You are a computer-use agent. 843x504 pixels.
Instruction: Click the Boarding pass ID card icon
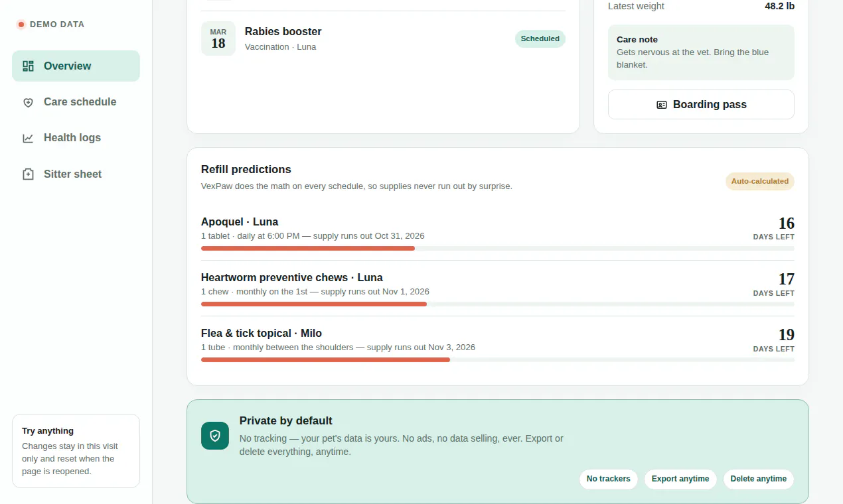pyautogui.click(x=662, y=105)
